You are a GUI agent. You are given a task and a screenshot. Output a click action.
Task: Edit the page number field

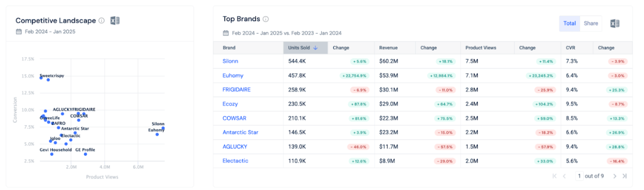click(x=579, y=176)
